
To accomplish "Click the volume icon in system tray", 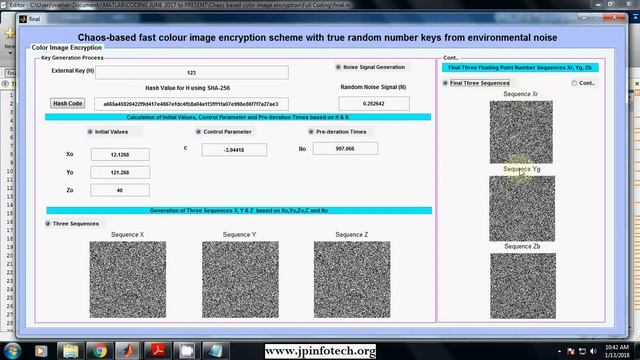I will [593, 351].
